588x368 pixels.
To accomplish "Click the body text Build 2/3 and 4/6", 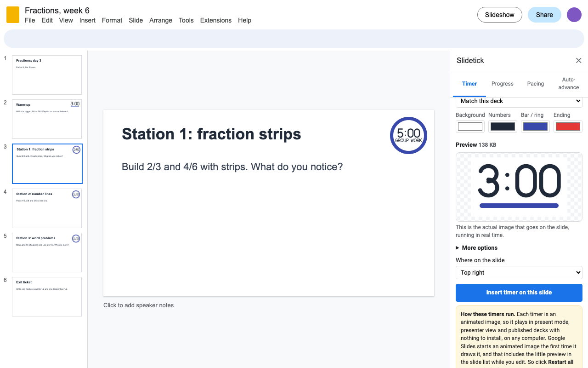I will 232,167.
